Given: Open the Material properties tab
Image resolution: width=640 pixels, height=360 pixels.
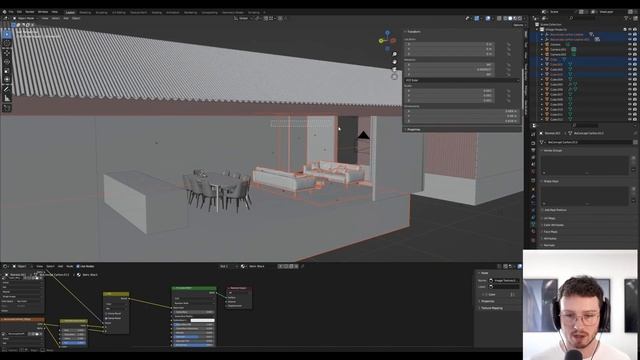Looking at the screenshot, I should pyautogui.click(x=533, y=231).
